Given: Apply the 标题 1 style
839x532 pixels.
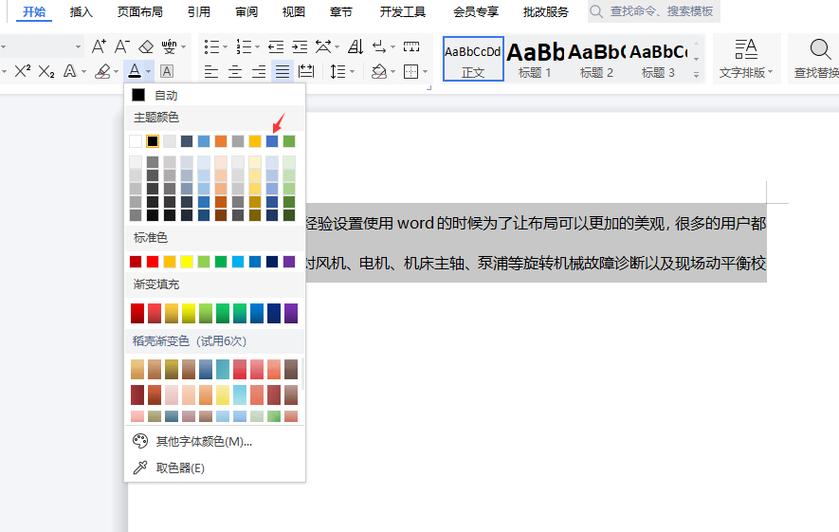Looking at the screenshot, I should click(x=535, y=59).
